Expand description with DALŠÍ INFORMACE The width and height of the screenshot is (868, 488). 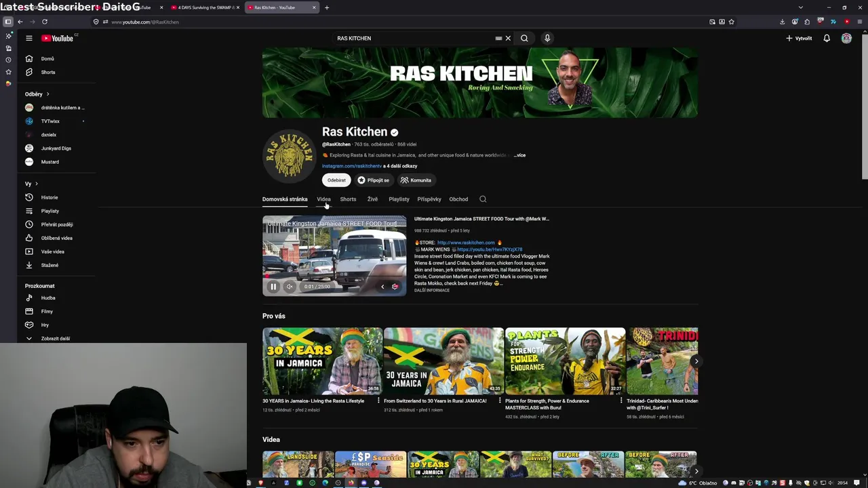432,290
